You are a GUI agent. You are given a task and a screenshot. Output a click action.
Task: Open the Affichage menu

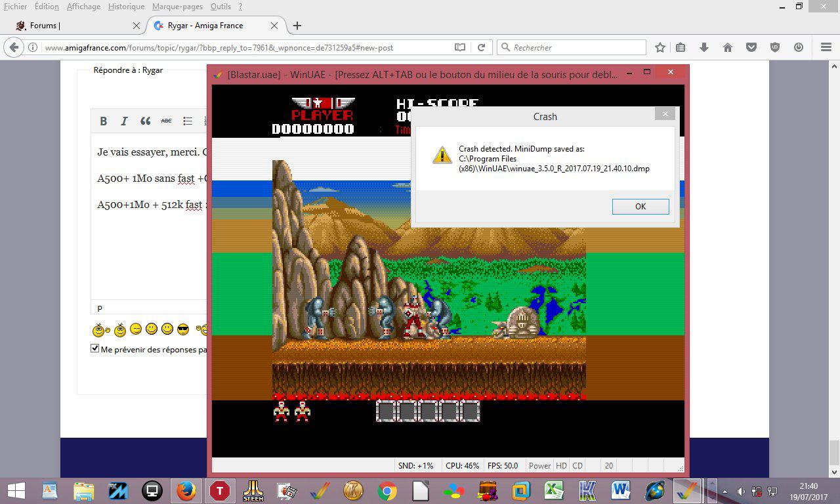point(83,7)
